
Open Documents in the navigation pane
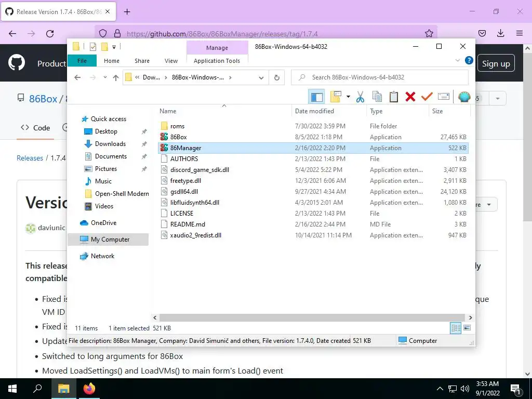click(x=111, y=156)
